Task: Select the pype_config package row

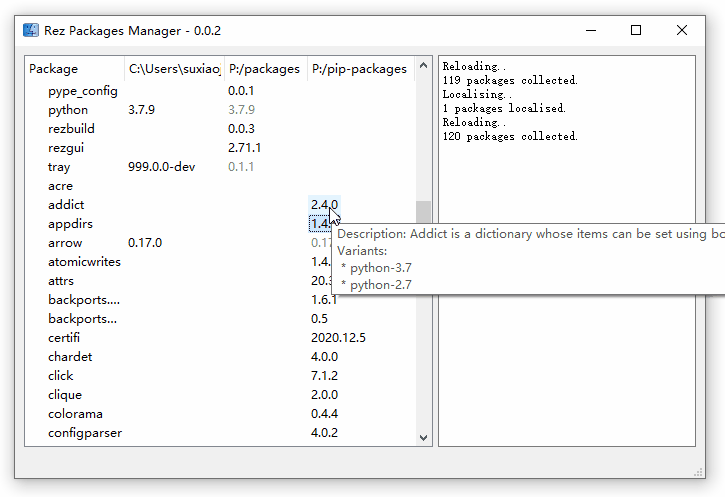Action: [220, 91]
